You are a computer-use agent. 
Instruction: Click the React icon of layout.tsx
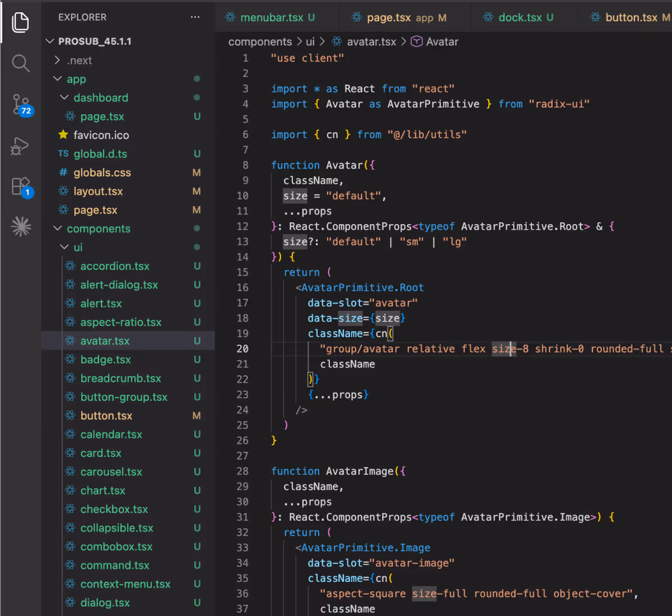pyautogui.click(x=63, y=191)
